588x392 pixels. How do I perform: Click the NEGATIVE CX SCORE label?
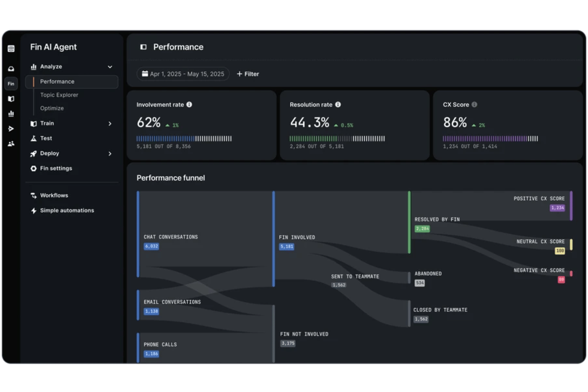click(x=539, y=270)
